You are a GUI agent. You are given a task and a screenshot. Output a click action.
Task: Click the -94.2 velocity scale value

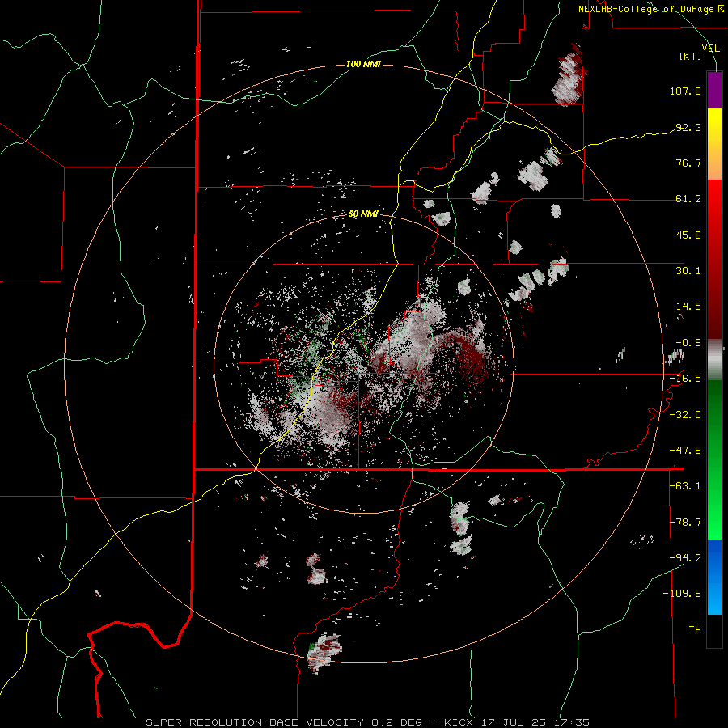click(x=685, y=558)
